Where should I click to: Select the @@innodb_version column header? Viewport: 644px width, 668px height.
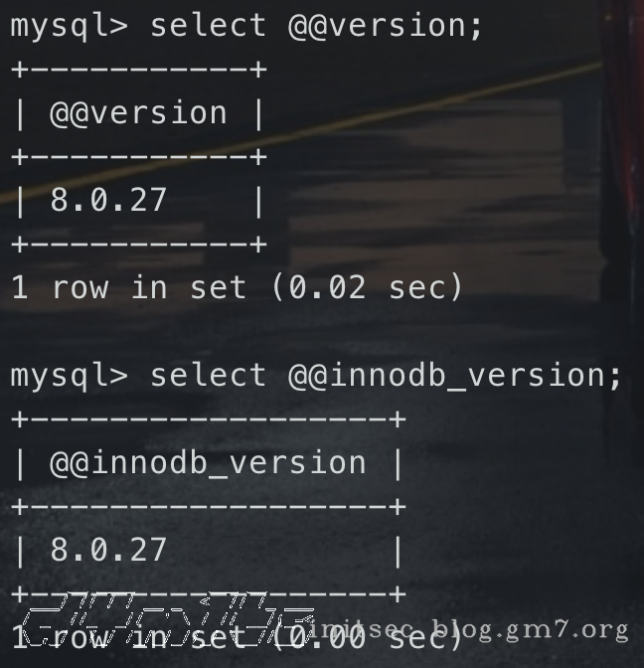208,463
